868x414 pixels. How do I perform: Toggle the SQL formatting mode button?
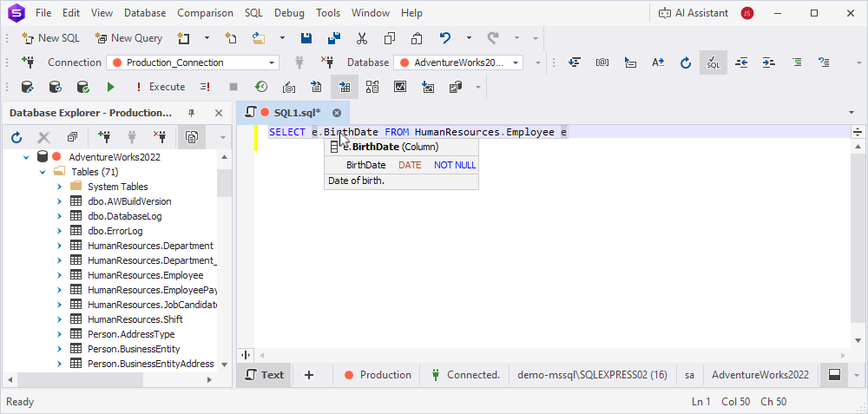point(713,62)
